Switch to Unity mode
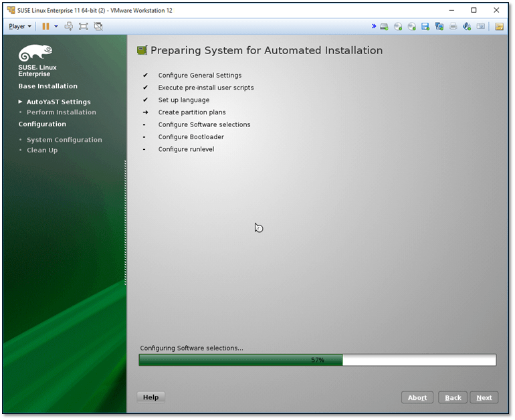This screenshot has height=420, width=515. point(98,26)
